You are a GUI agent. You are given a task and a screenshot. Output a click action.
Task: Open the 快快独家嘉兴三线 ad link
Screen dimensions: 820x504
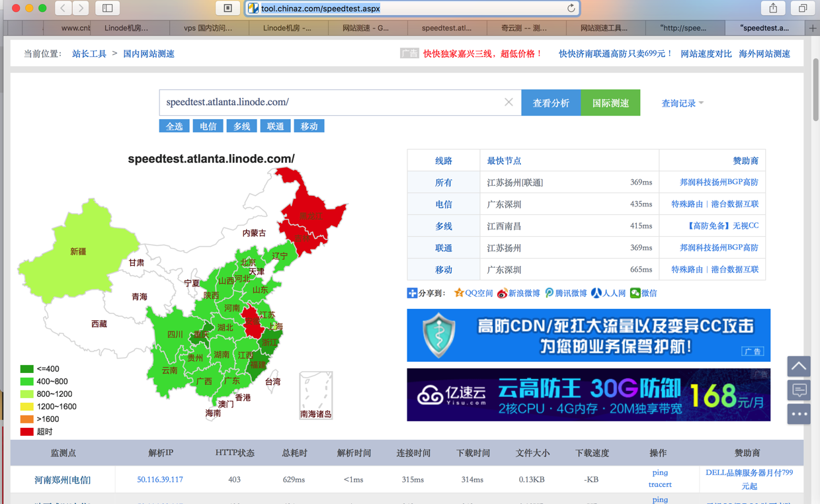click(x=483, y=54)
